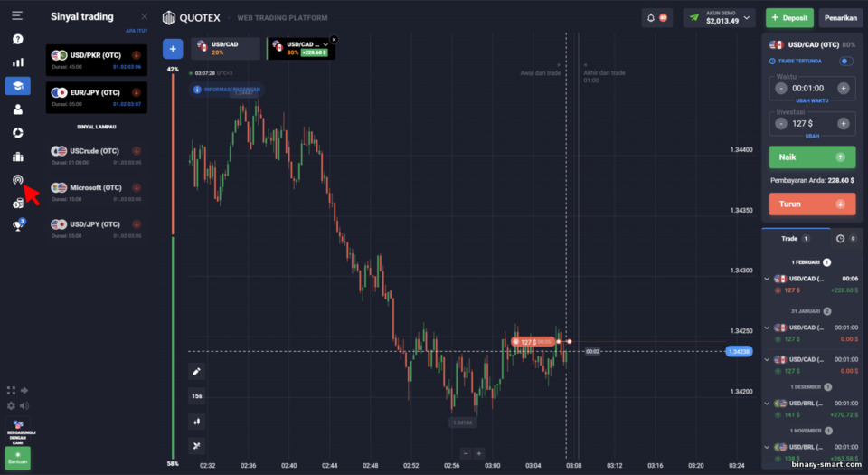Open the demo account balance dropdown

click(x=747, y=18)
